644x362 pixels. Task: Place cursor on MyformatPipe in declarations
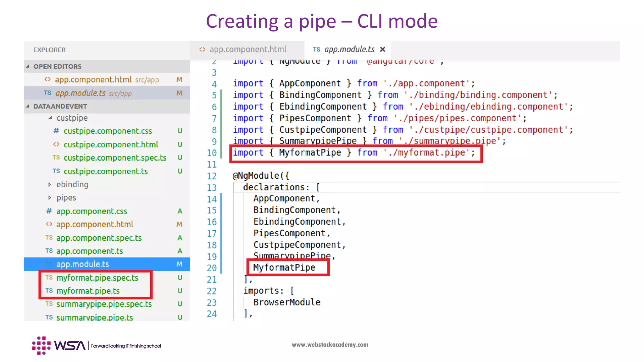tap(284, 267)
